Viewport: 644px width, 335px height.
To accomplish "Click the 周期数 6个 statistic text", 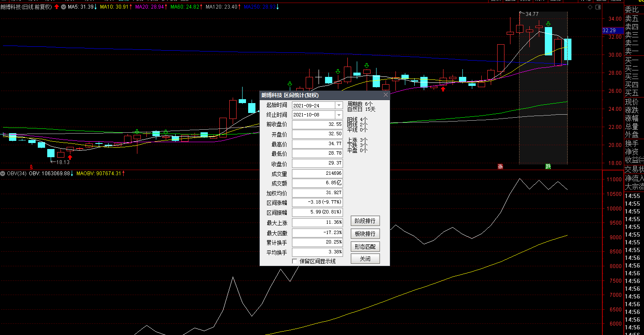I will 360,104.
